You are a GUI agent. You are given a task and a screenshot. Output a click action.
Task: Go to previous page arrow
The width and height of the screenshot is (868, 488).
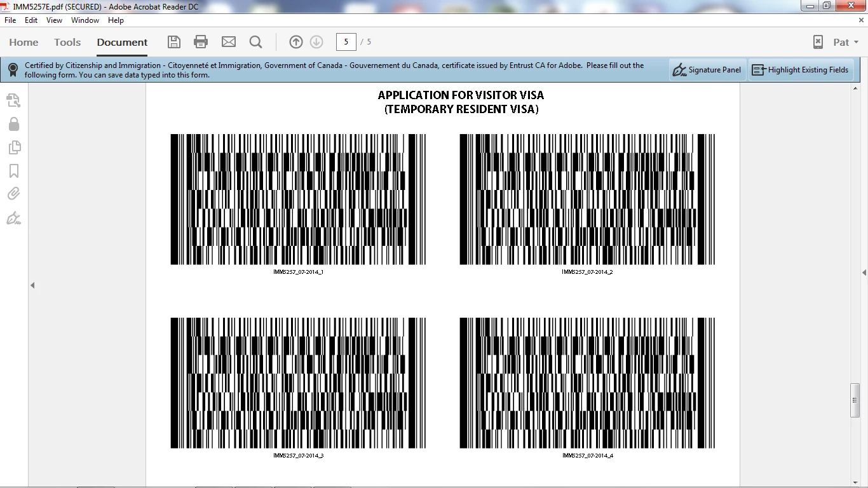(x=296, y=42)
